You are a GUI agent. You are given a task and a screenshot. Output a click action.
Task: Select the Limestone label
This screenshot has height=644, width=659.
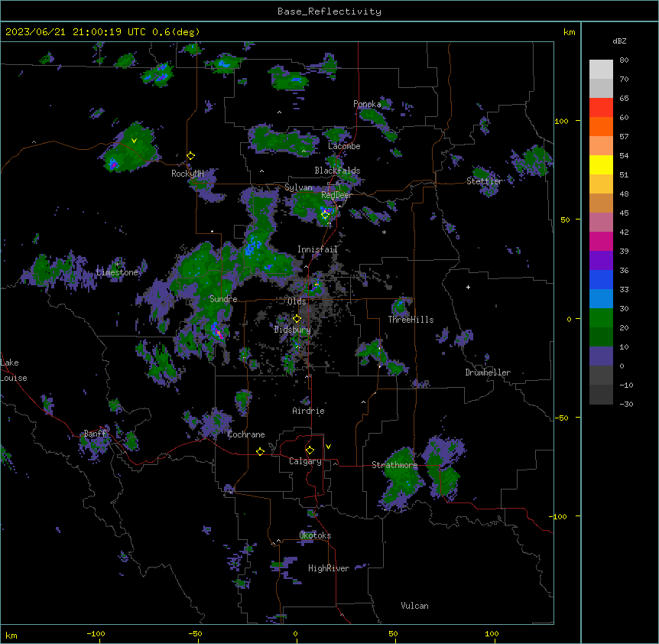click(x=117, y=272)
